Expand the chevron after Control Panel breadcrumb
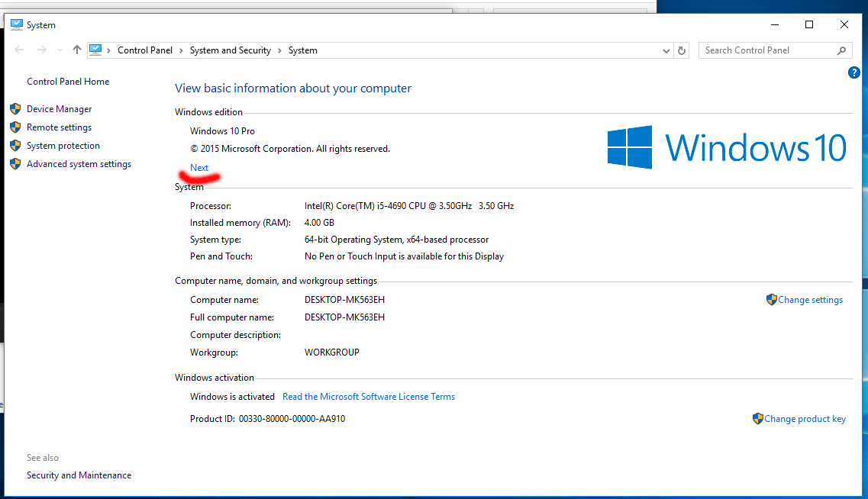 click(181, 50)
